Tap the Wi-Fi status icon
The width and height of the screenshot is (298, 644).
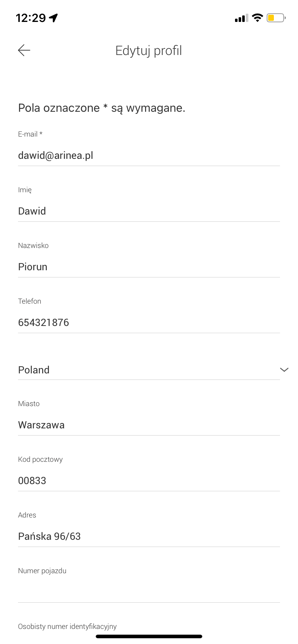point(257,18)
